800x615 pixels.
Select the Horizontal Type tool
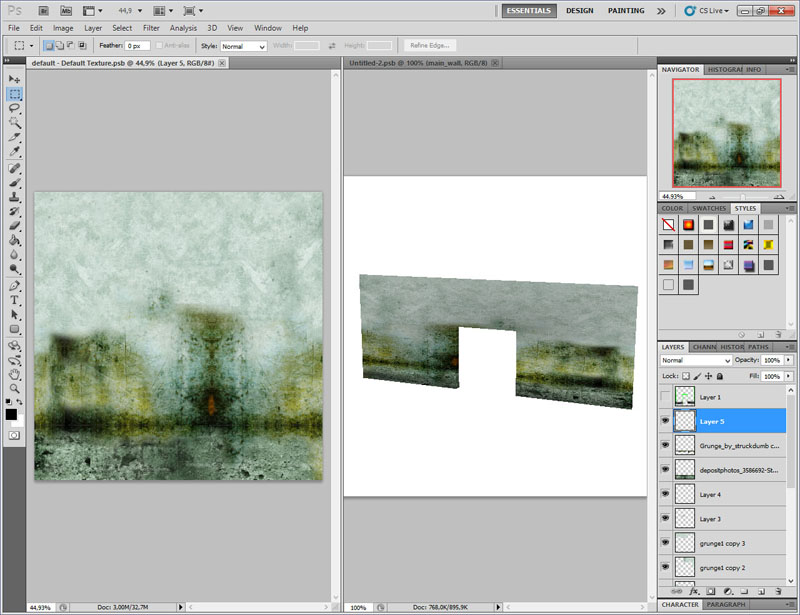pos(15,300)
